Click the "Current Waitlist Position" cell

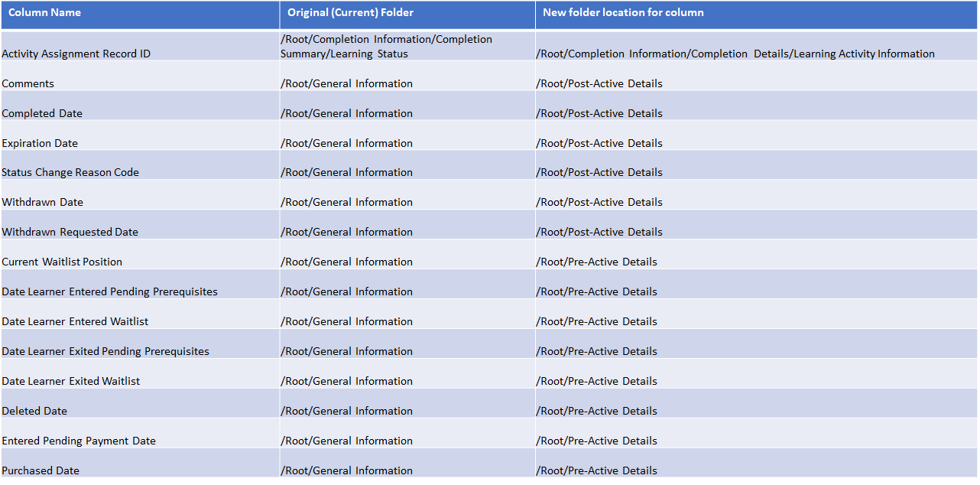[x=62, y=262]
